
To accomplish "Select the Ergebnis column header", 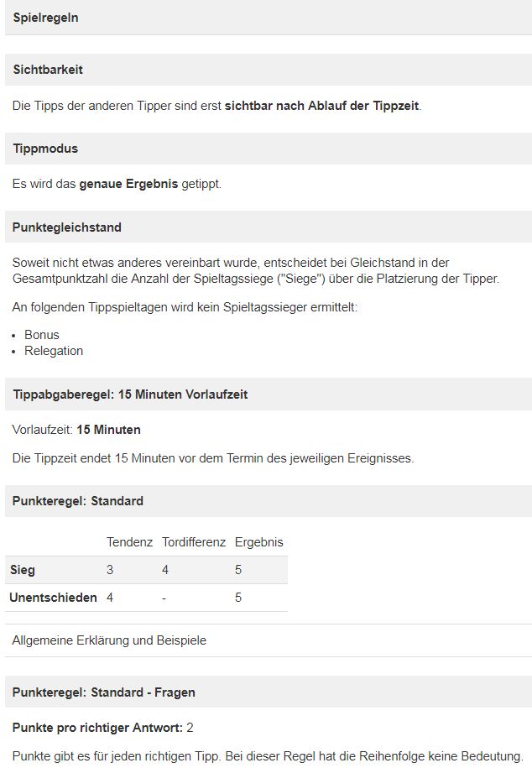I will click(259, 542).
